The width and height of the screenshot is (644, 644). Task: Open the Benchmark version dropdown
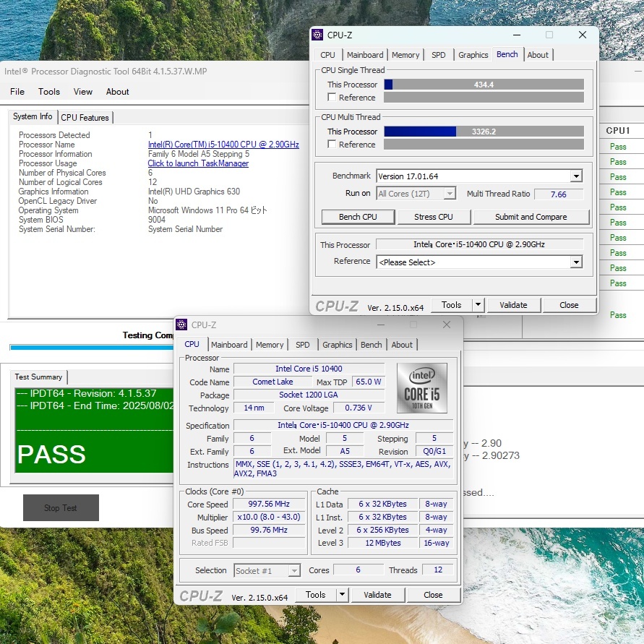576,176
